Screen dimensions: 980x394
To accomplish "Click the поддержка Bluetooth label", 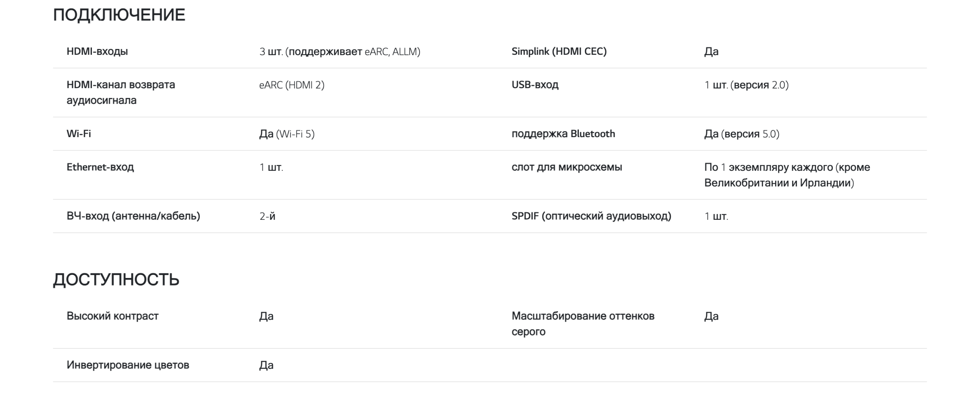I will (563, 134).
